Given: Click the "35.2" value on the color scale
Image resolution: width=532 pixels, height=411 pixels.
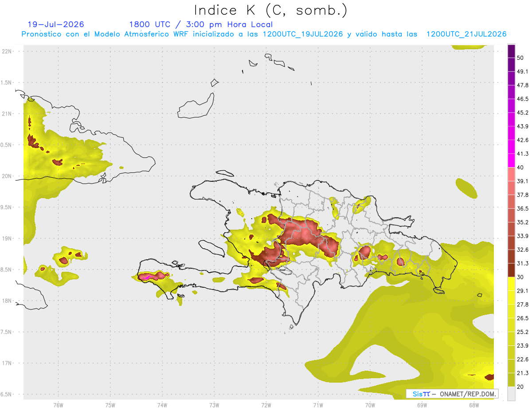Looking at the screenshot, I should coord(522,222).
